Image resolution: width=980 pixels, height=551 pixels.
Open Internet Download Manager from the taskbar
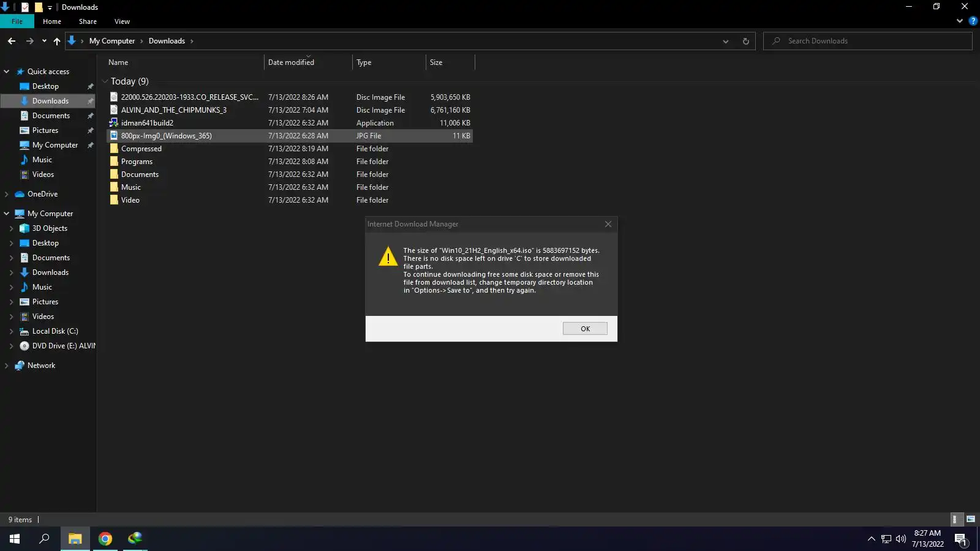click(x=135, y=539)
